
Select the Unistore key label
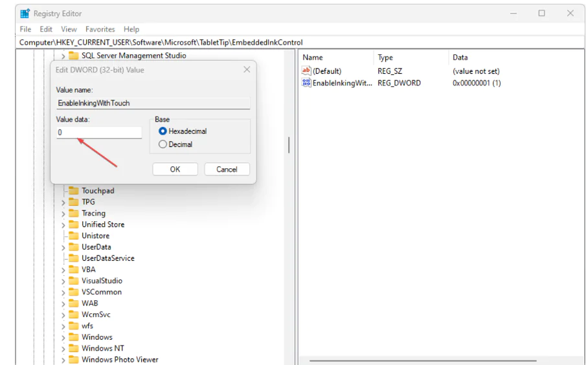96,236
